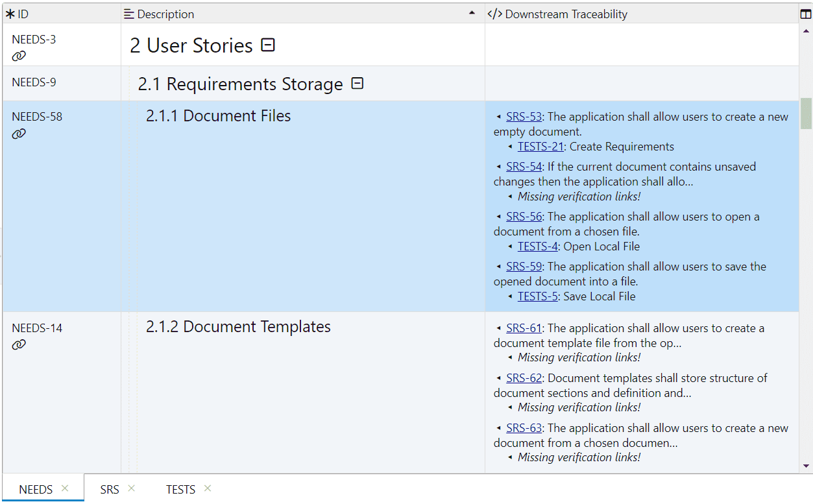This screenshot has height=504, width=813.
Task: Switch to the SRS tab
Action: coord(110,489)
